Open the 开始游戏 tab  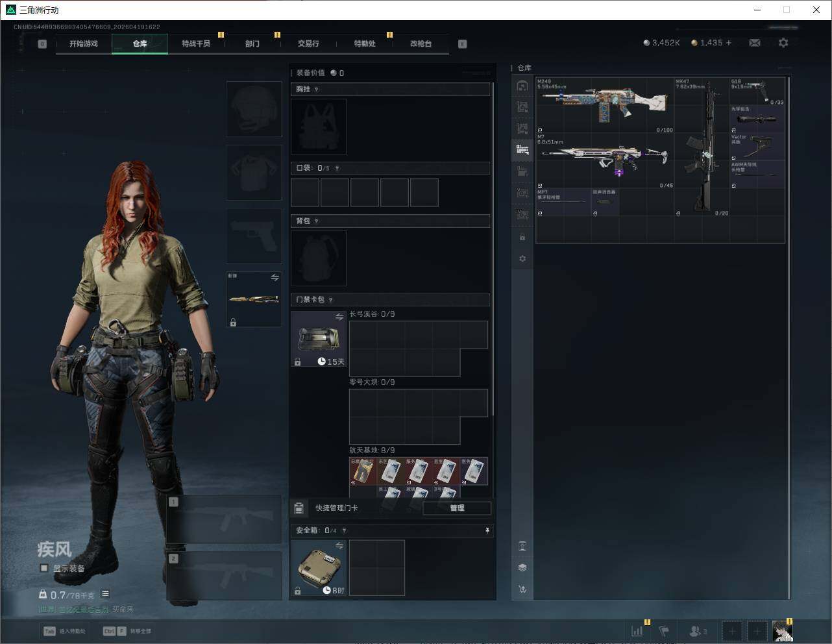click(84, 43)
